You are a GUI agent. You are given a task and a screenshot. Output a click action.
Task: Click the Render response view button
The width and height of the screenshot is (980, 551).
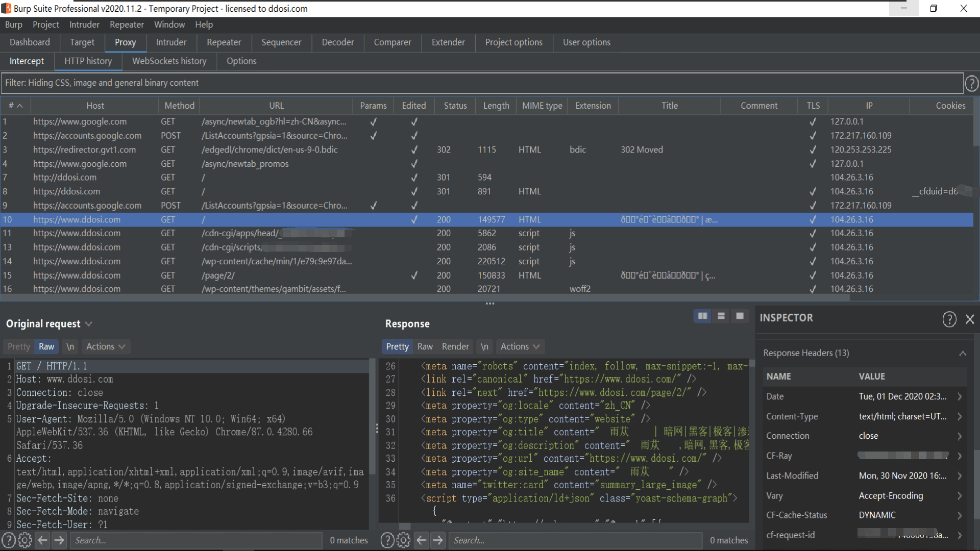[455, 346]
